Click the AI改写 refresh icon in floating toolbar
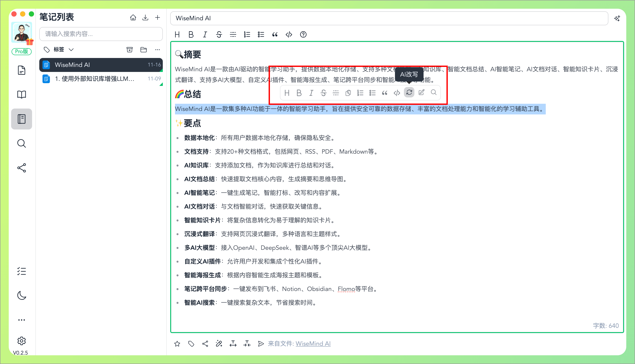 [x=409, y=92]
